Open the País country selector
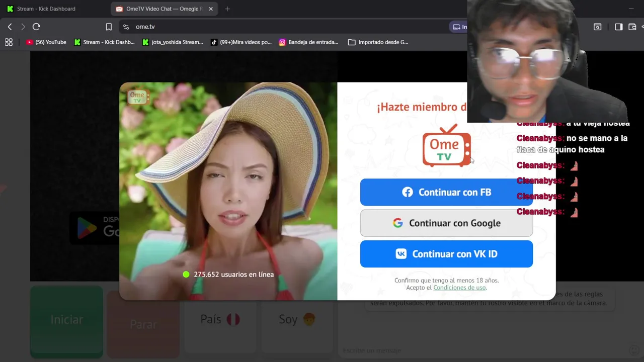This screenshot has height=362, width=644. pyautogui.click(x=220, y=320)
